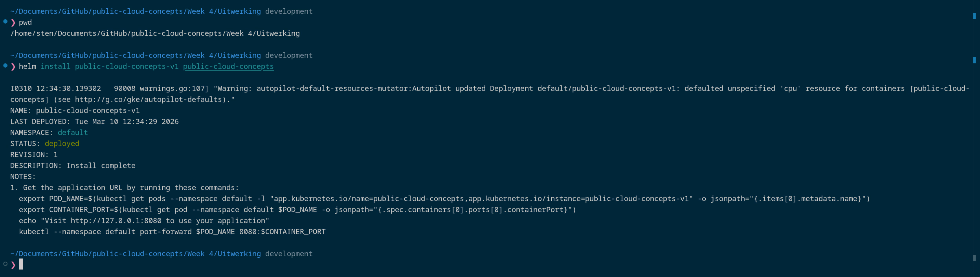Click the gray scrollbar marker at the bottom right
Viewport: 980px width, 277px height.
point(974,258)
